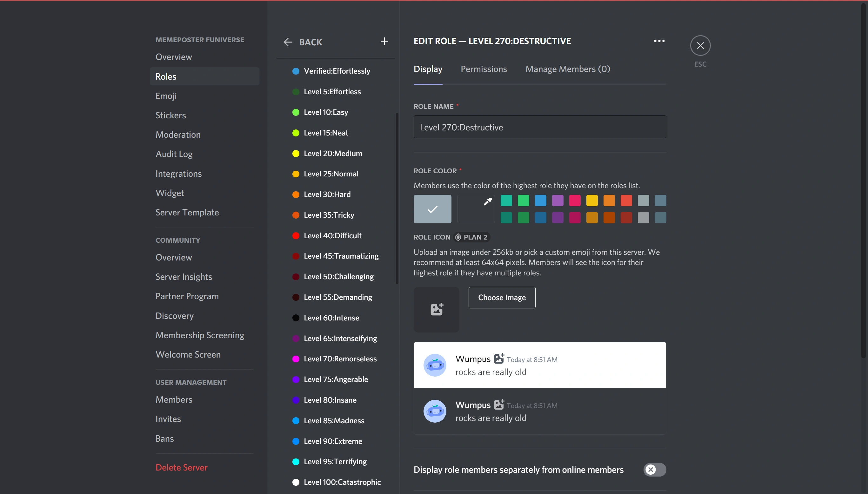This screenshot has height=494, width=868.
Task: Open the three-dot role options menu
Action: coord(658,40)
